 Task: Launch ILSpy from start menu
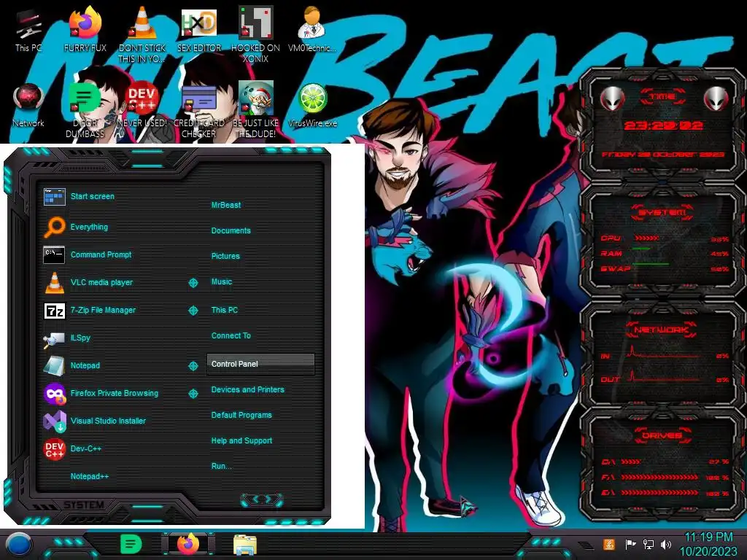(x=66, y=338)
